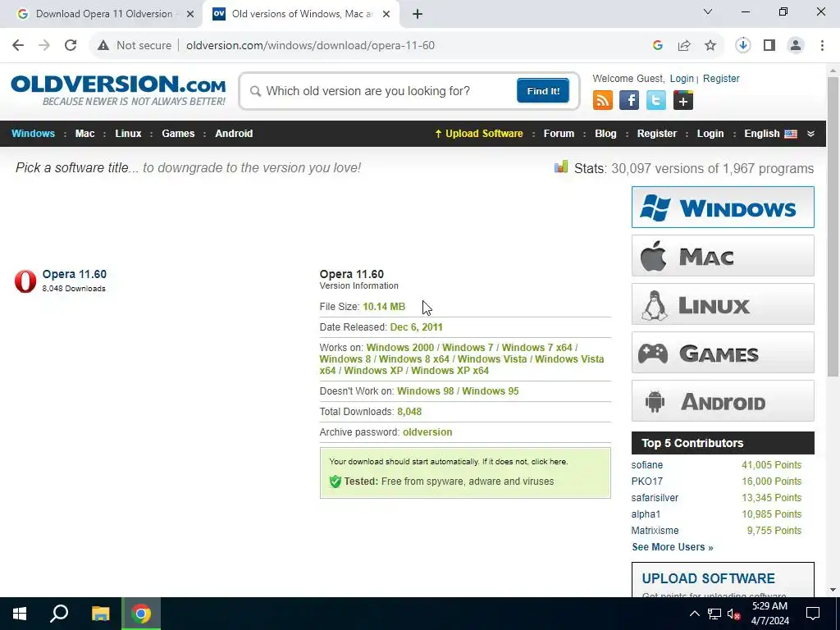Open the Twitter social icon
Image resolution: width=840 pixels, height=630 pixels.
656,100
